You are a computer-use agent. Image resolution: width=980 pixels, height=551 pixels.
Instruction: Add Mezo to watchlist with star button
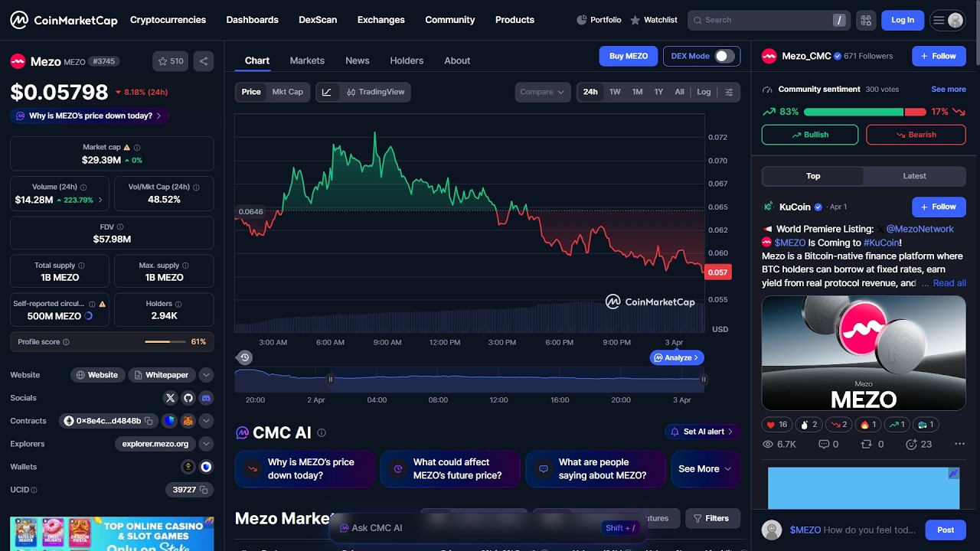170,61
